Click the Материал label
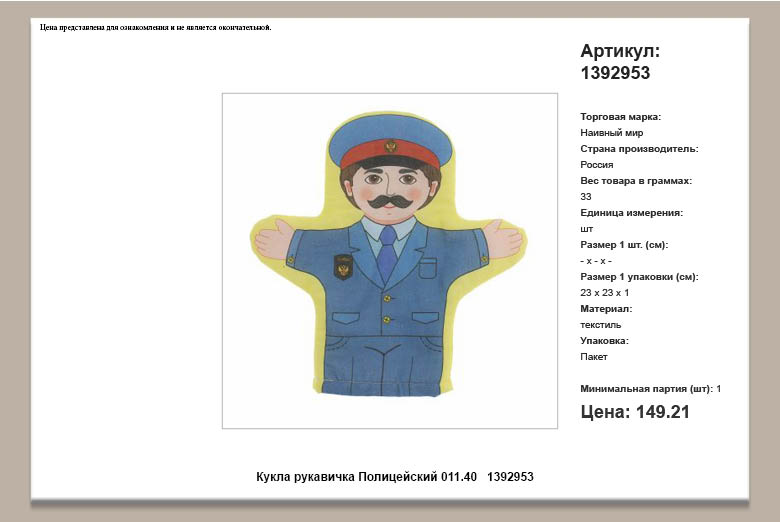 pos(606,309)
